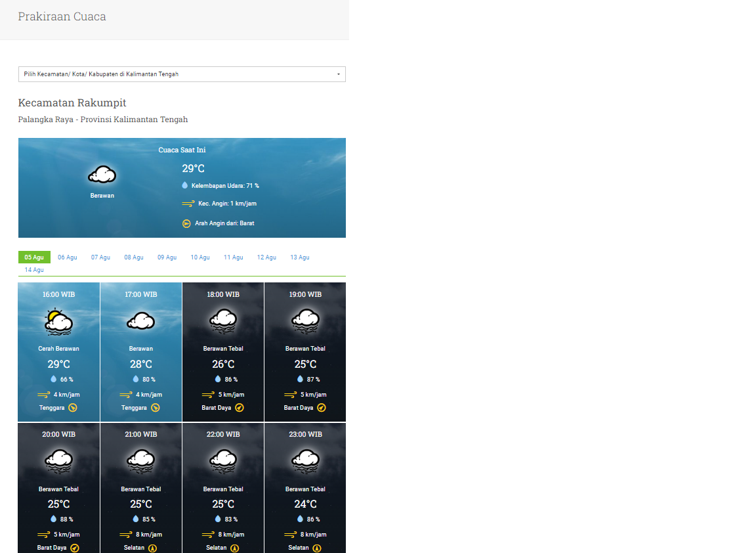Click the 16:00 WIB partly cloudy sun icon
This screenshot has height=553, width=756.
pos(58,322)
